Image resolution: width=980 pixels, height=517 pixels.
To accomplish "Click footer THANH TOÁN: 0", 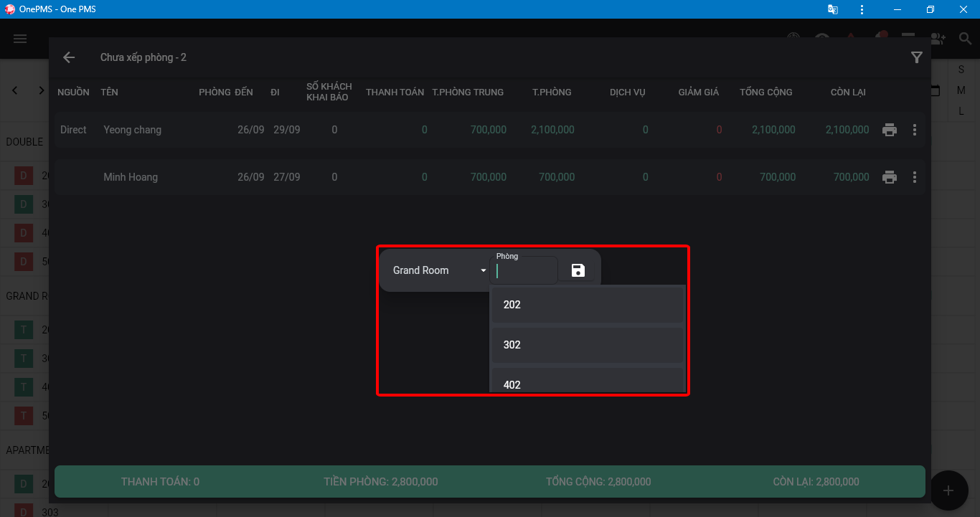I will click(x=160, y=482).
